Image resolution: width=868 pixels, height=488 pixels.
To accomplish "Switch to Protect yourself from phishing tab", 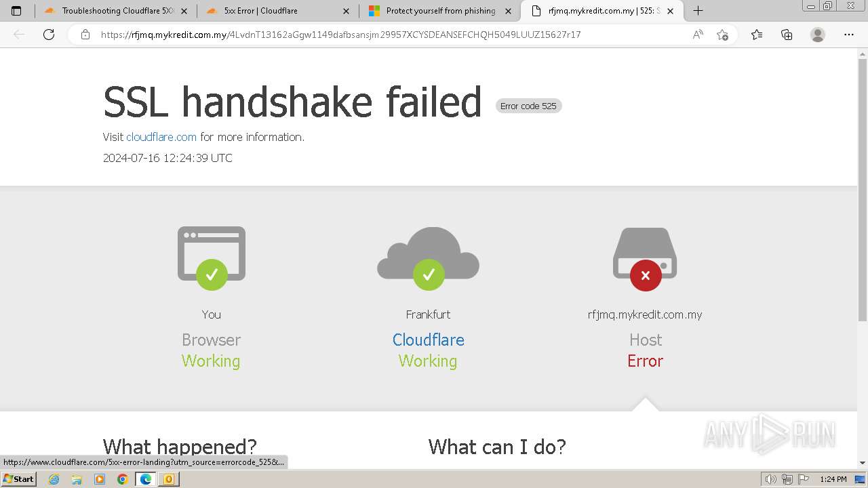I will (439, 11).
